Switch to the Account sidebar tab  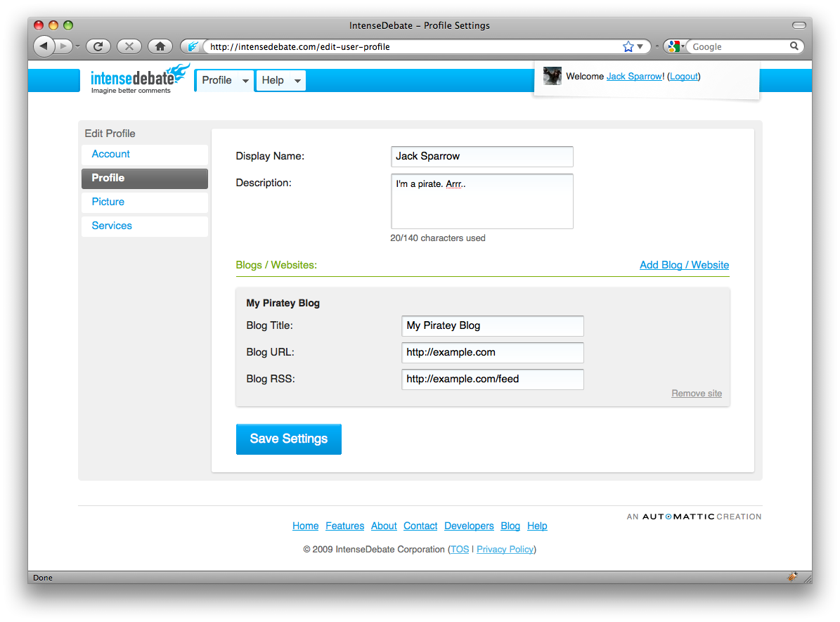click(111, 154)
